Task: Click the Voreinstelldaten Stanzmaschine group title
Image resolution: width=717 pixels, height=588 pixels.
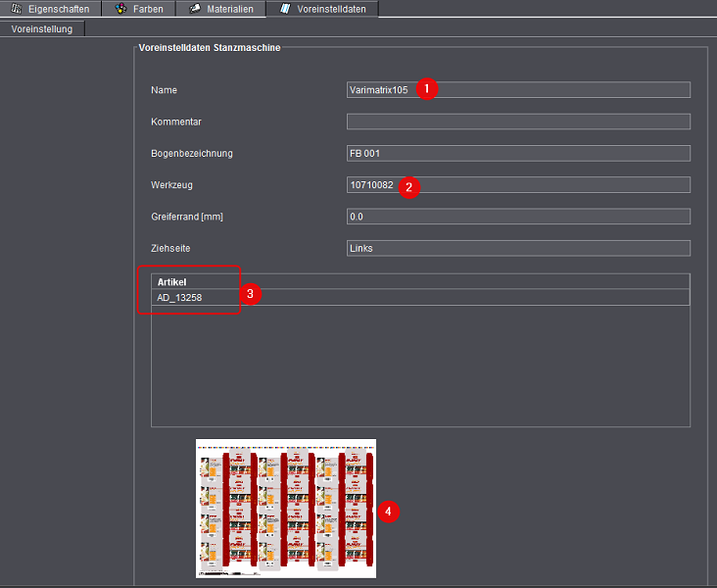Action: pos(210,48)
